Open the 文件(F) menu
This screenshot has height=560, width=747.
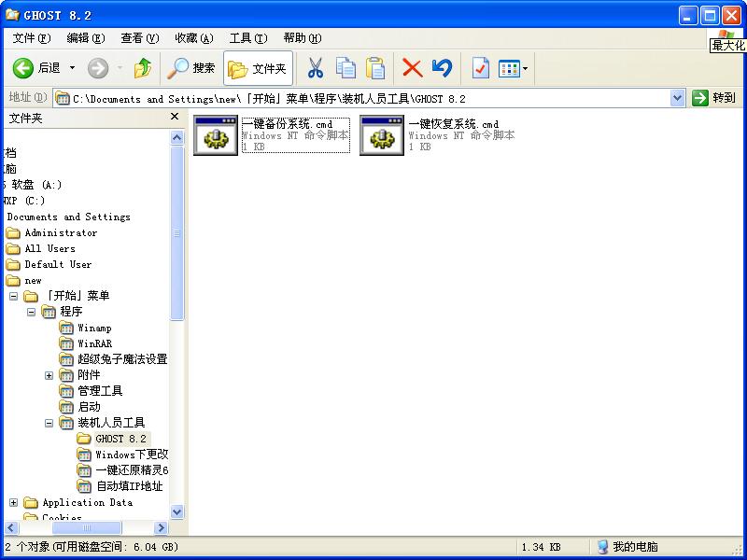[x=32, y=38]
